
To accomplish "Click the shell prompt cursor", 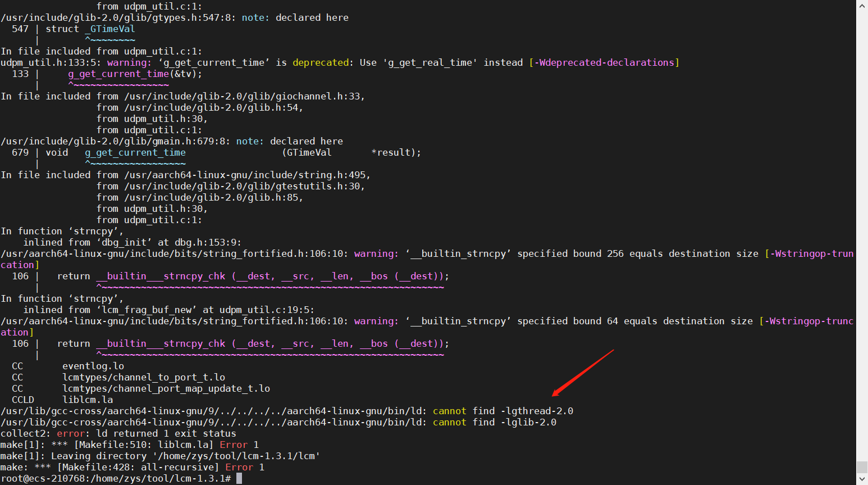I will pos(239,478).
